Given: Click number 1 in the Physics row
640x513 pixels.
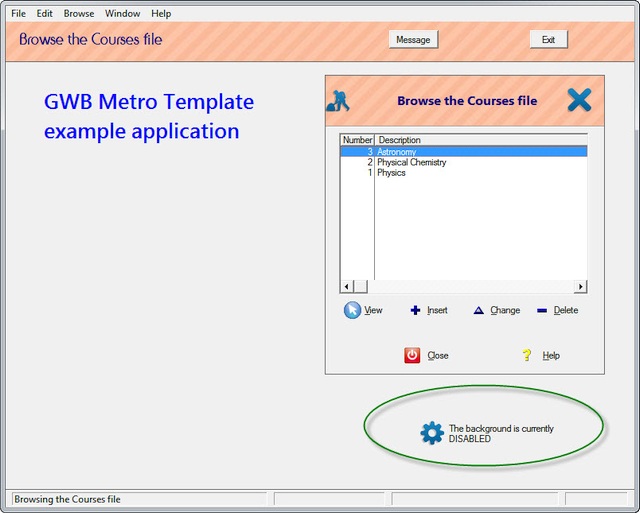Looking at the screenshot, I should (370, 173).
